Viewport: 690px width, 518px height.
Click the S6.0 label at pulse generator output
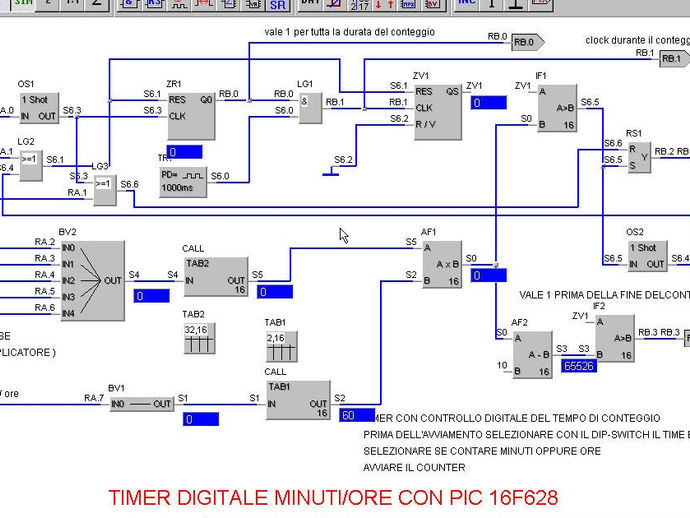click(220, 176)
